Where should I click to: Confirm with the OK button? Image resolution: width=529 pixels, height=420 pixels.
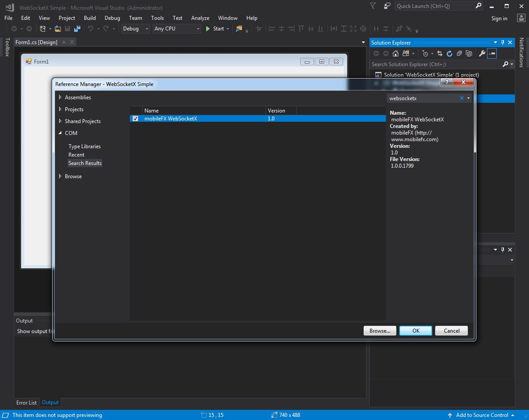tap(416, 331)
